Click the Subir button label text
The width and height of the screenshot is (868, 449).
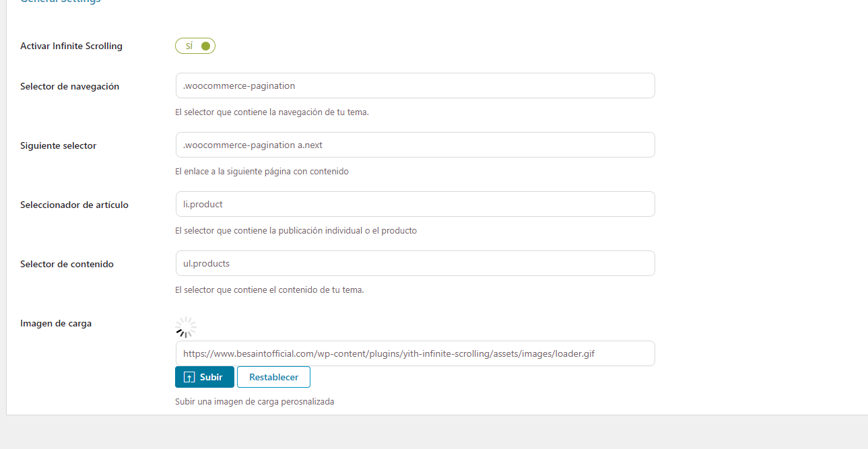(x=211, y=377)
